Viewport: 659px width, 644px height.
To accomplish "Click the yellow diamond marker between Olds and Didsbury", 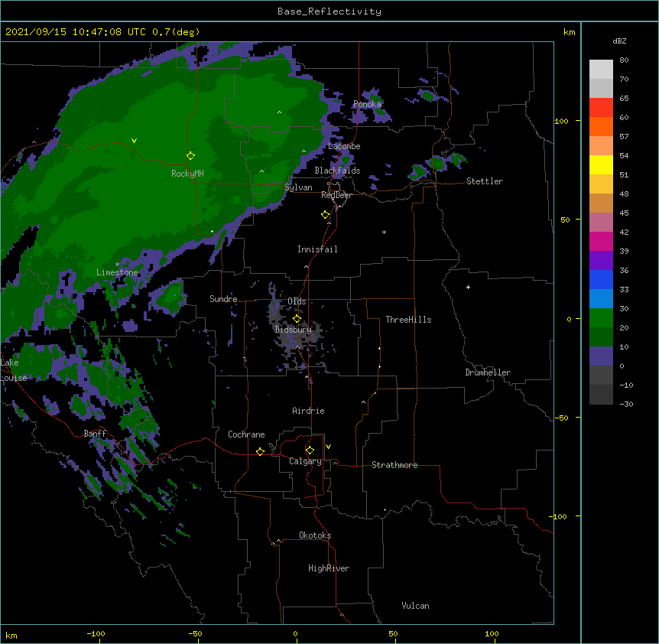I will 297,319.
